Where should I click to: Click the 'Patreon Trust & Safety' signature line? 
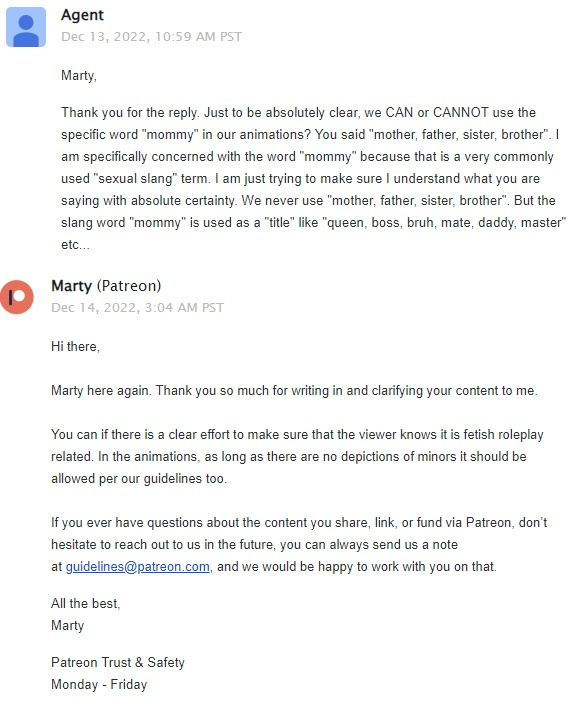118,663
